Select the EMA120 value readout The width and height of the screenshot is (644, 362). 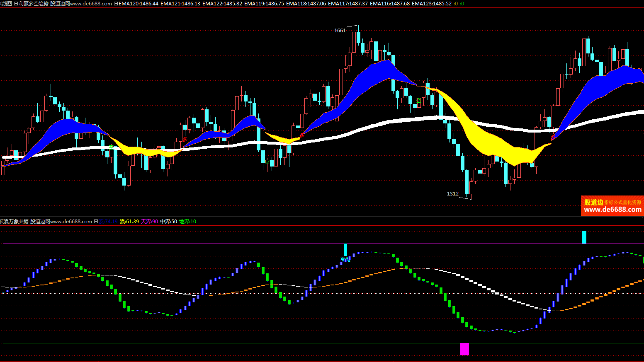pyautogui.click(x=139, y=4)
